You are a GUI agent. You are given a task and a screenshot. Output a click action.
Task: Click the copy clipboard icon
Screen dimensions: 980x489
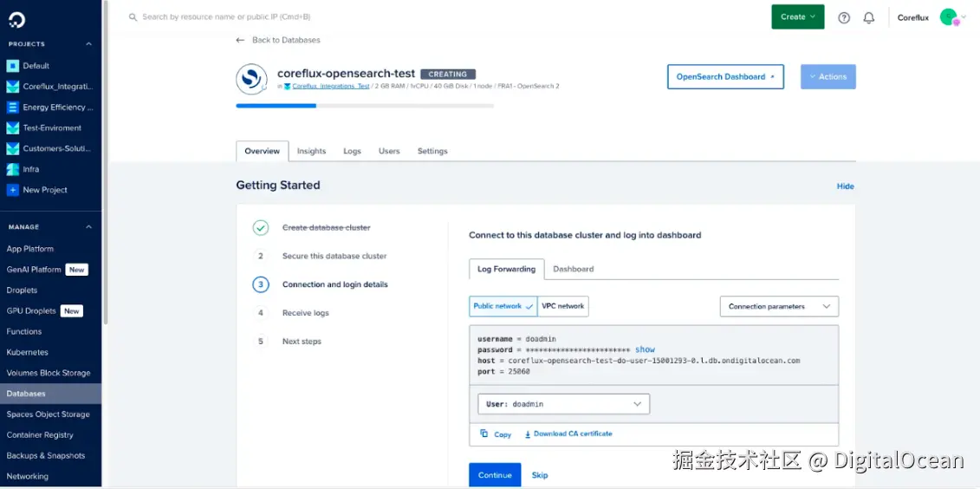click(x=484, y=434)
